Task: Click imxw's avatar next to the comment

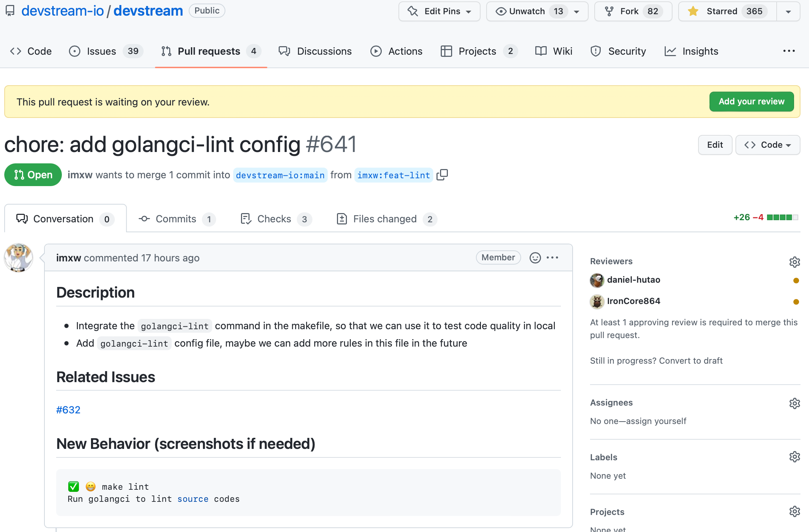Action: 18,258
